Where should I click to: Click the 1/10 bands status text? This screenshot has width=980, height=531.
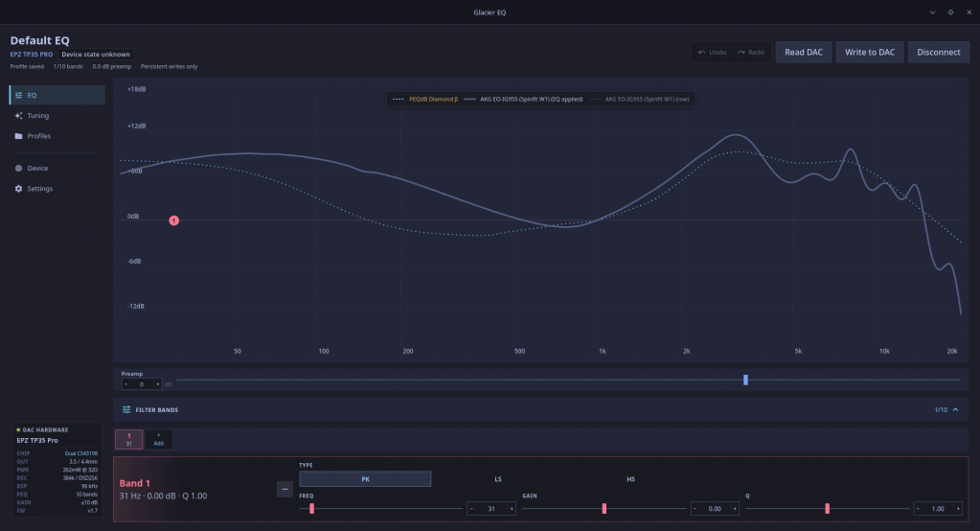coord(68,66)
